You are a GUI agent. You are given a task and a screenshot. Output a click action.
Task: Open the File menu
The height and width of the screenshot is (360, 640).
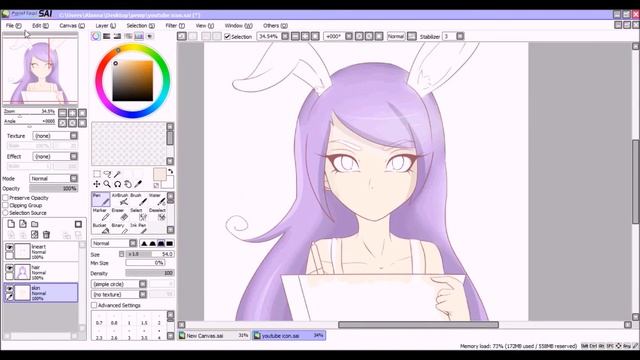(x=13, y=25)
